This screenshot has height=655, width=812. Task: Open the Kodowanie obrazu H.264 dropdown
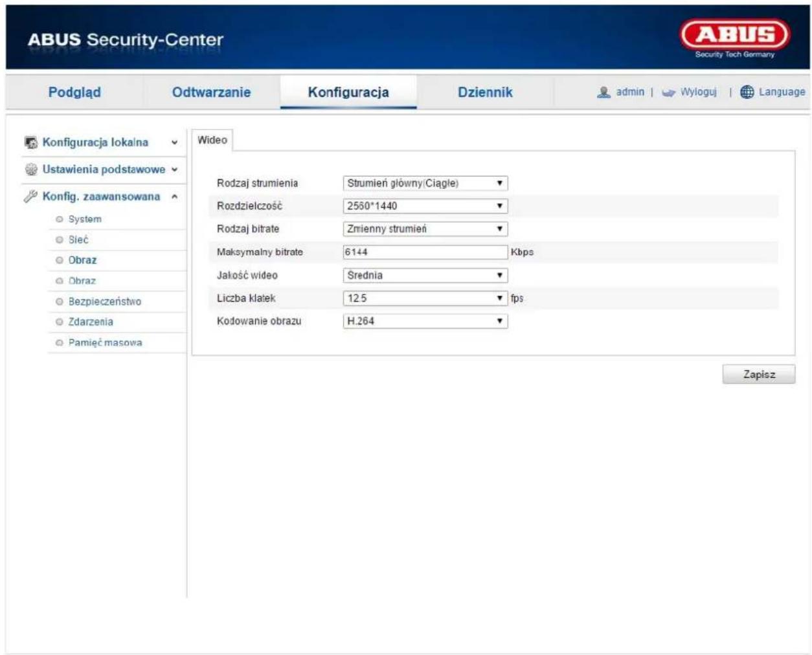coord(425,321)
